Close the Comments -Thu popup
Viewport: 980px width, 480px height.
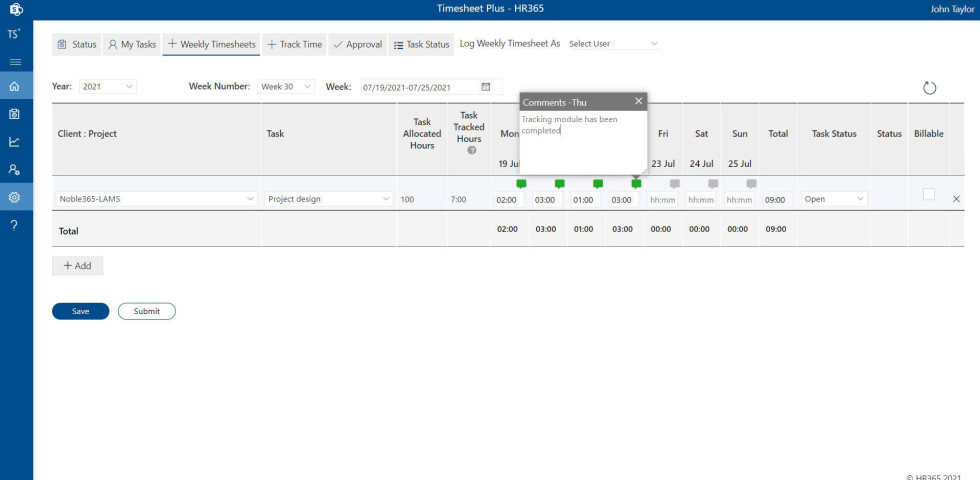pos(638,101)
